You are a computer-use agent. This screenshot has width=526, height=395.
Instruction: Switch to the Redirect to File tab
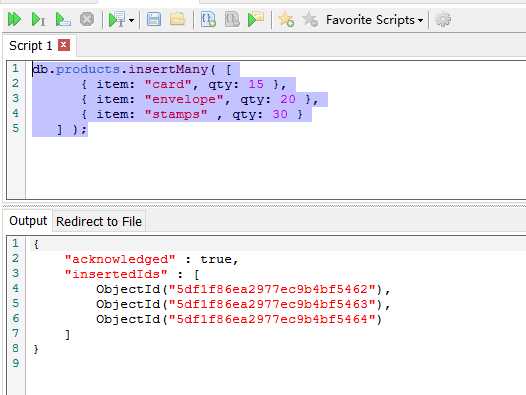[99, 221]
